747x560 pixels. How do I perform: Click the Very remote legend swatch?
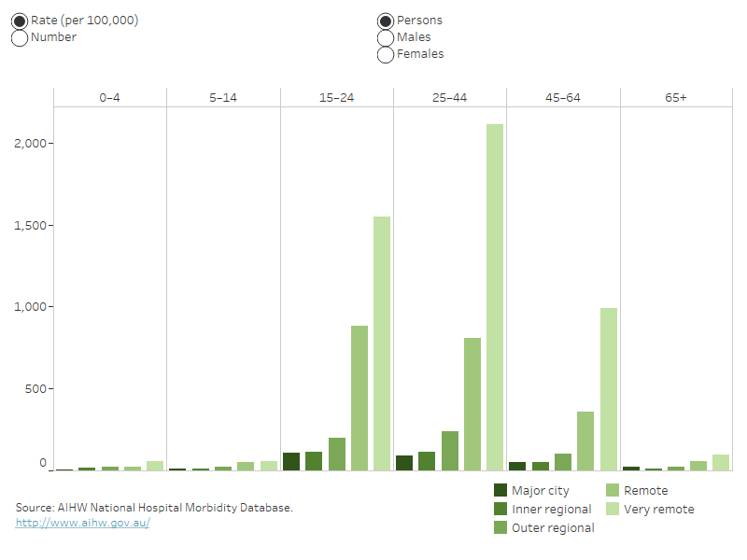tap(613, 509)
